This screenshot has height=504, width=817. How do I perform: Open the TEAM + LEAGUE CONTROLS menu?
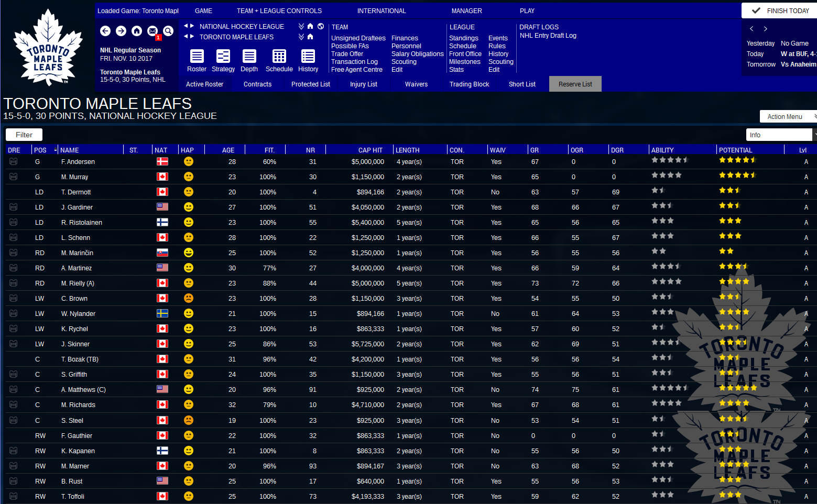click(x=279, y=11)
